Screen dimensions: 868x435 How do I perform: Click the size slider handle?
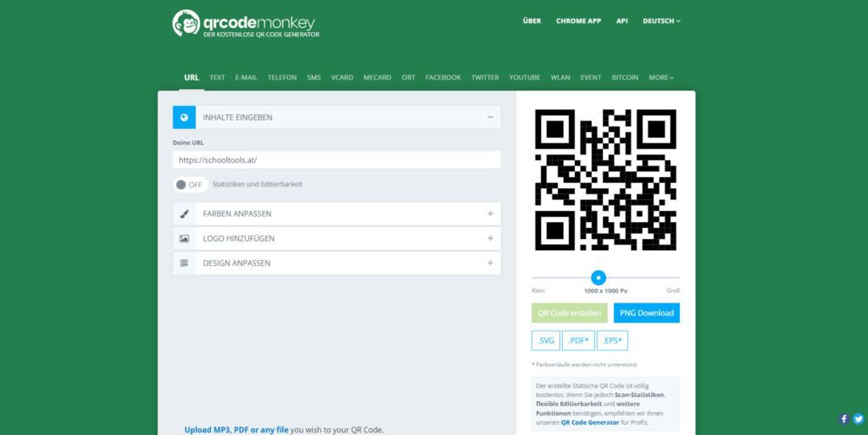pos(598,277)
